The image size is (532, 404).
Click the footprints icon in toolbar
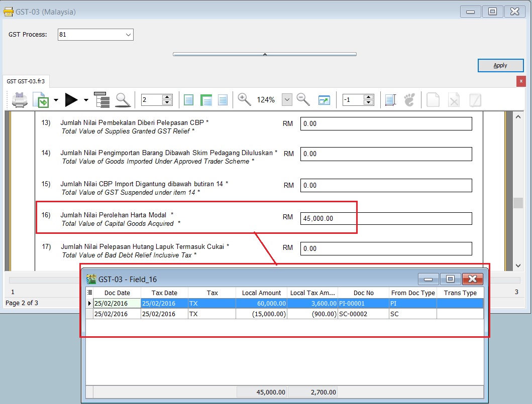pyautogui.click(x=410, y=100)
